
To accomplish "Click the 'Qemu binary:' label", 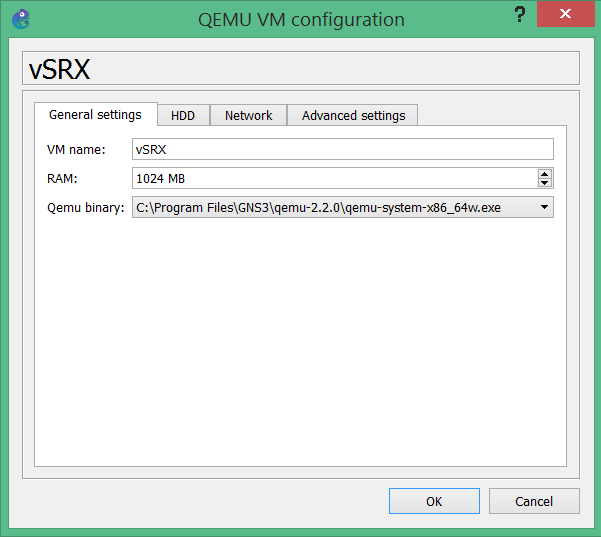I will 85,208.
